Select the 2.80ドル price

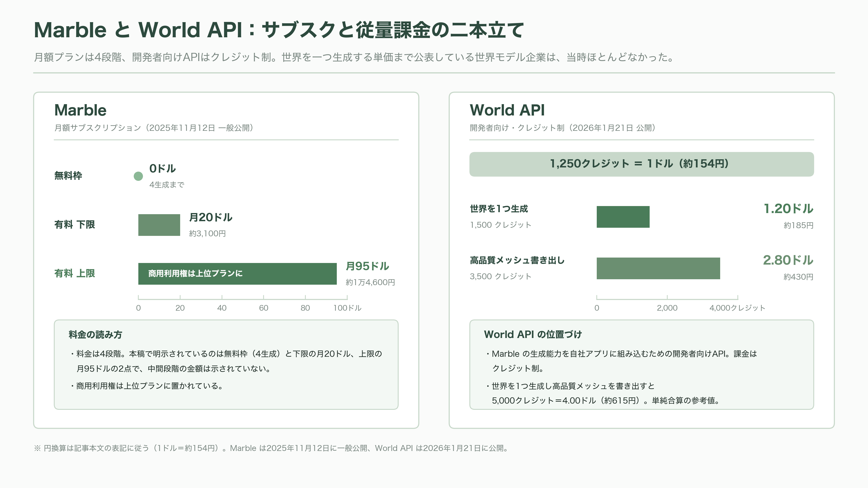788,260
